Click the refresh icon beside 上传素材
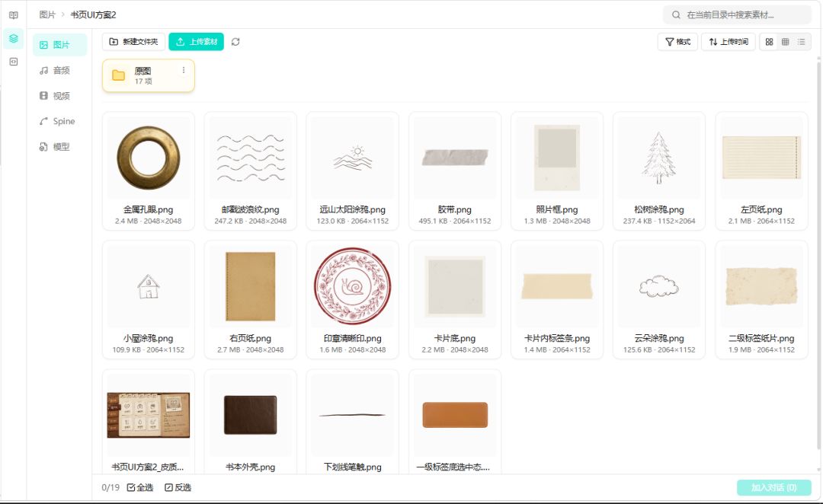Image resolution: width=823 pixels, height=504 pixels. click(x=235, y=41)
